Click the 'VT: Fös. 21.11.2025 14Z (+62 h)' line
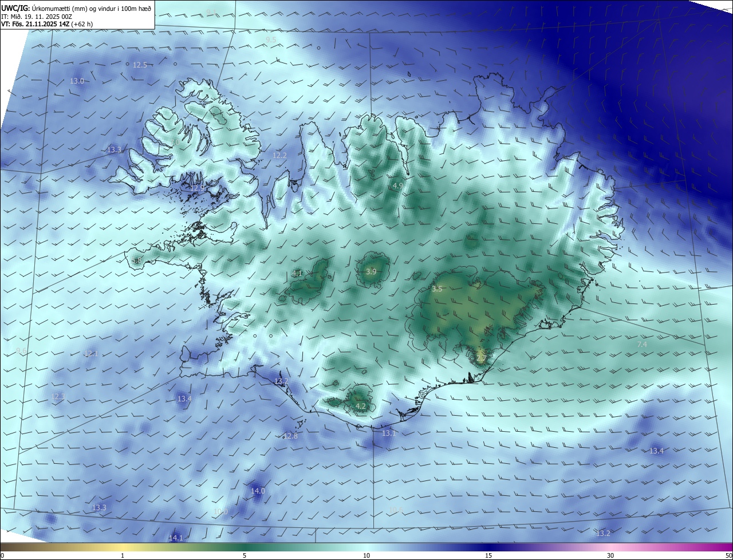The height and width of the screenshot is (560, 733). pos(47,24)
